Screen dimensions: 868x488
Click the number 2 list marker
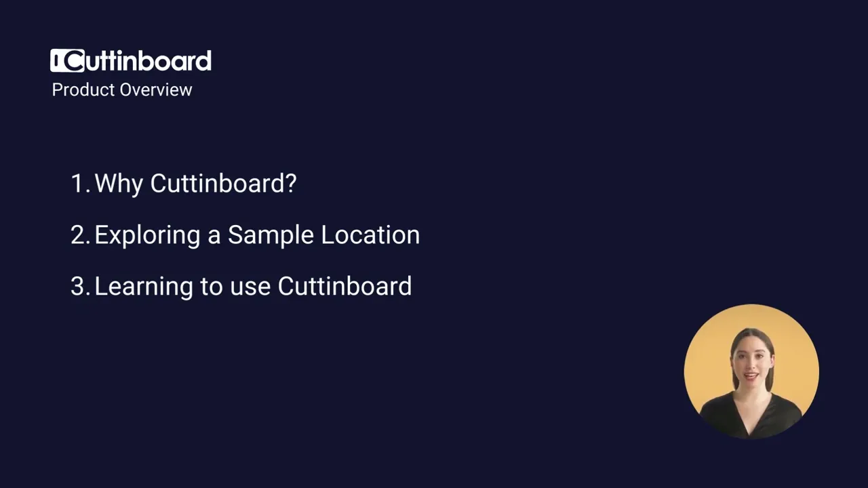[79, 235]
